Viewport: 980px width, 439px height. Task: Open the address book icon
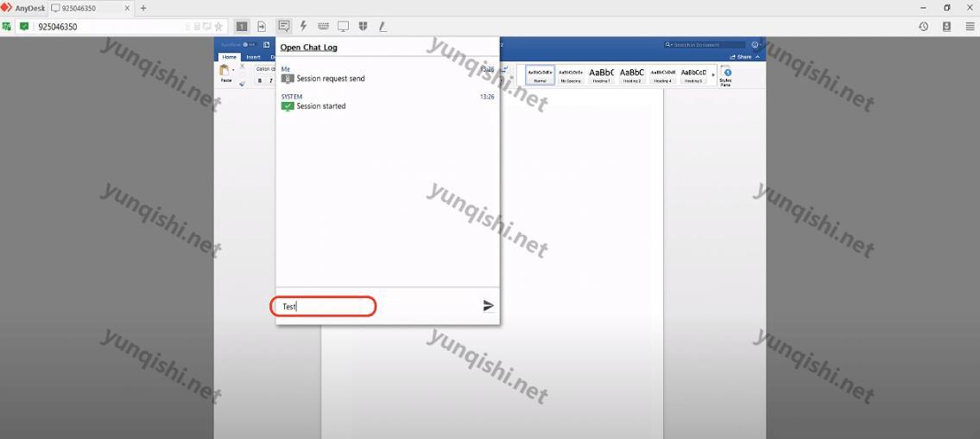946,26
